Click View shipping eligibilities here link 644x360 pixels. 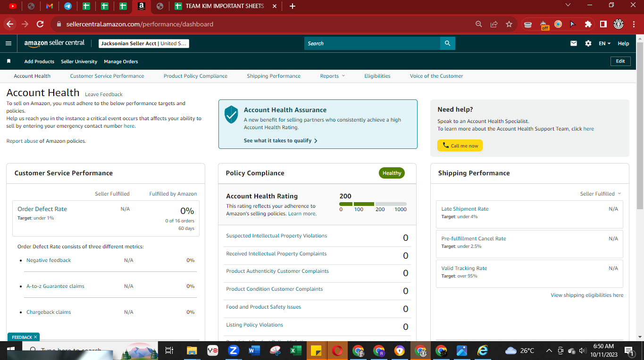point(587,295)
